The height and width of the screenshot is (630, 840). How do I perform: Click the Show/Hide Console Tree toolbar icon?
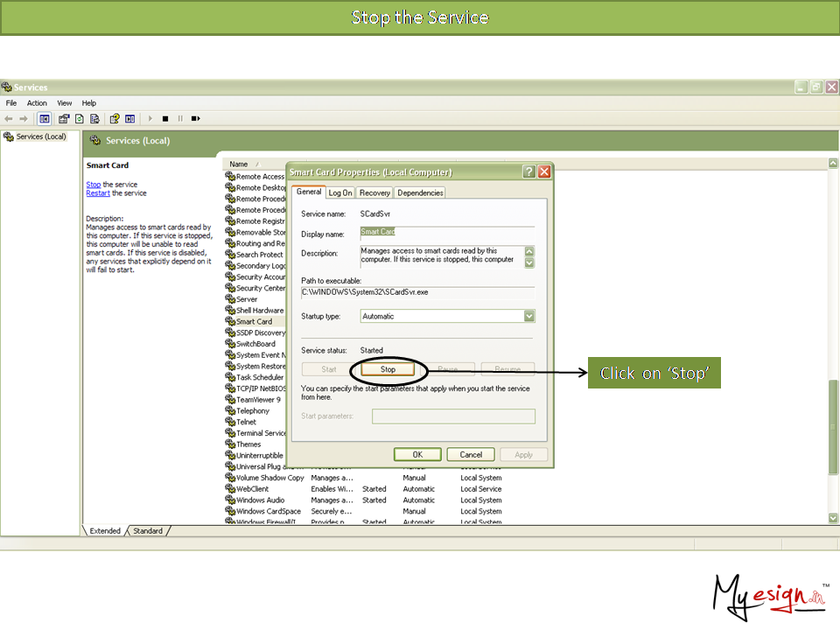45,118
